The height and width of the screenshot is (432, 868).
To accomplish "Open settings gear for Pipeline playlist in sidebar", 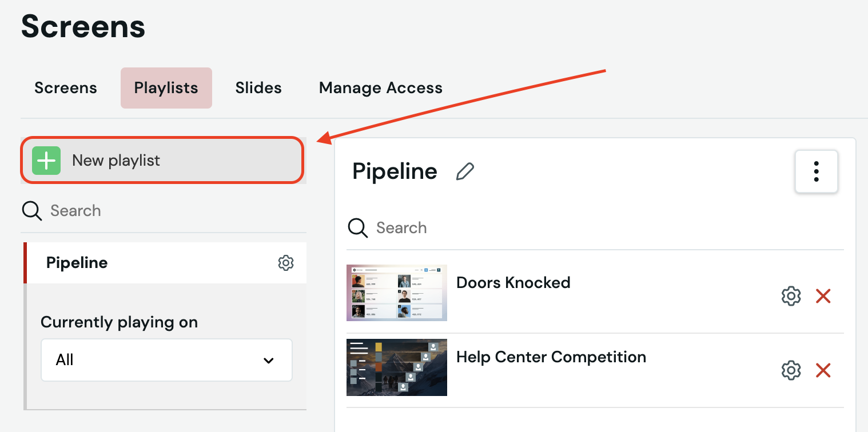I will (x=286, y=263).
